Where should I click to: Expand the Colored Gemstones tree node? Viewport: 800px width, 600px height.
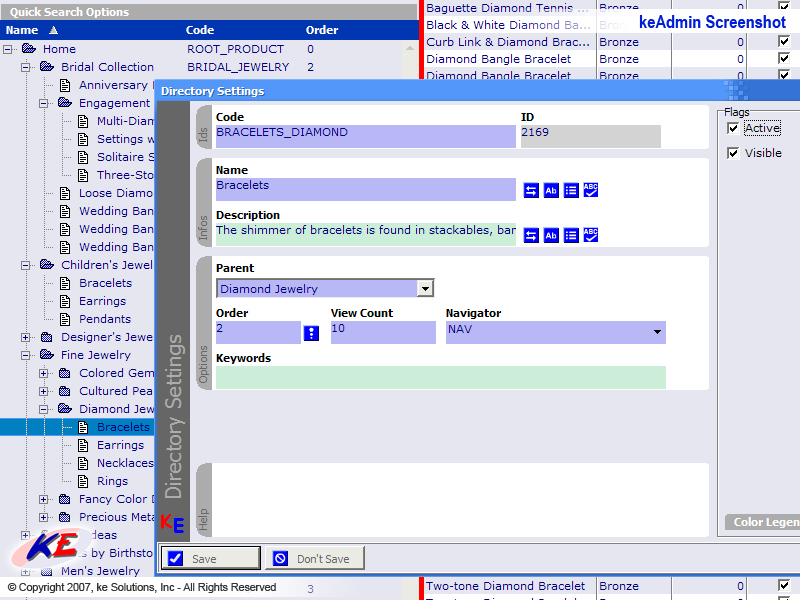(x=44, y=373)
